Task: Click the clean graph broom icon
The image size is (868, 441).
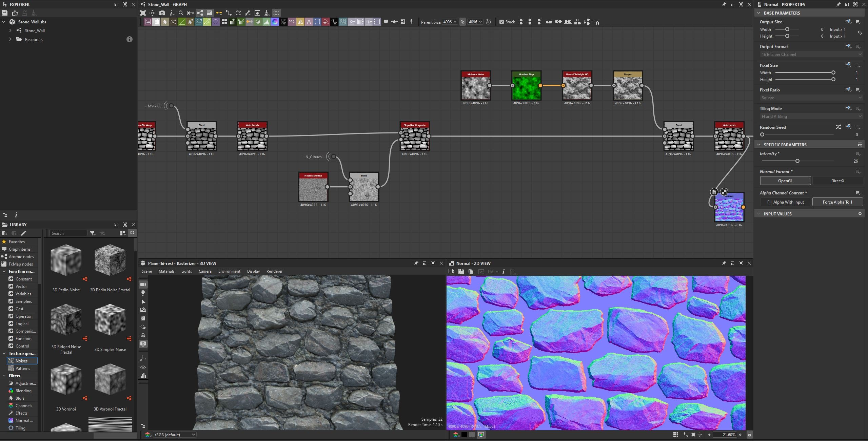Action: pos(267,13)
